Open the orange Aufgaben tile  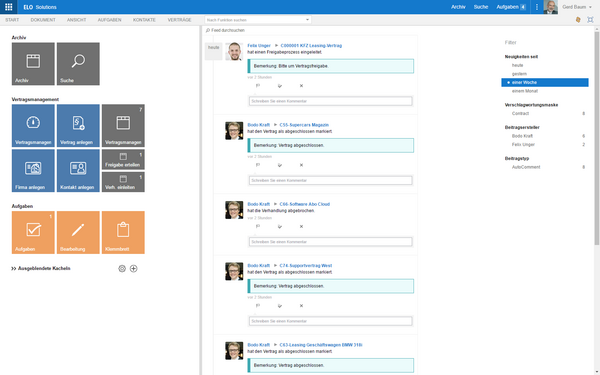click(x=33, y=232)
